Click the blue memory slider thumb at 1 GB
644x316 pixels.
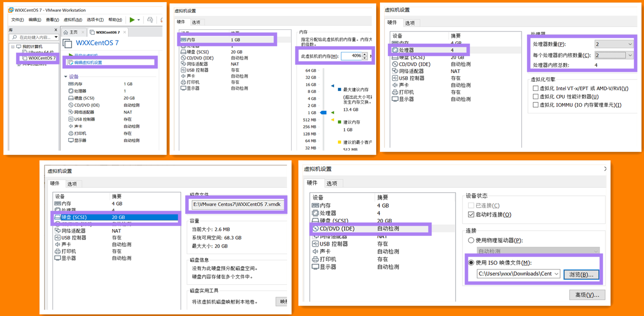point(323,113)
